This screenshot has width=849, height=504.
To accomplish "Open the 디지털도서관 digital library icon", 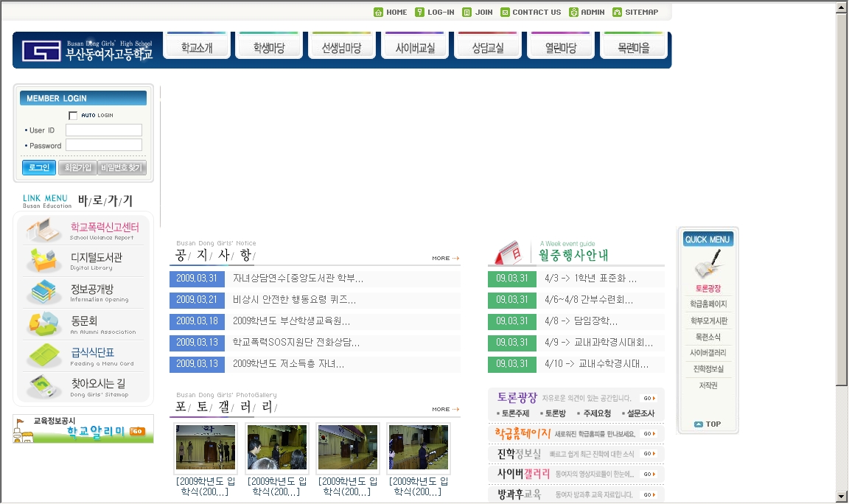I will [x=45, y=261].
